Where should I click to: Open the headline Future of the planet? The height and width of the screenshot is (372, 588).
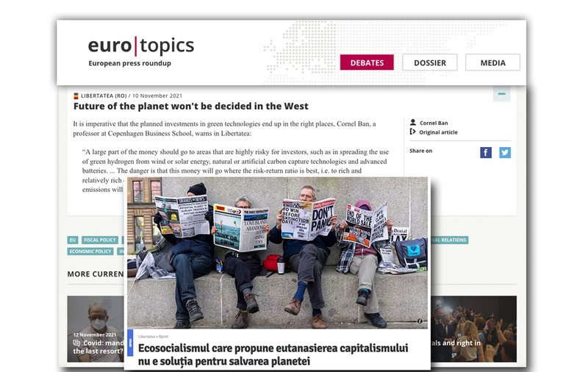tap(191, 106)
